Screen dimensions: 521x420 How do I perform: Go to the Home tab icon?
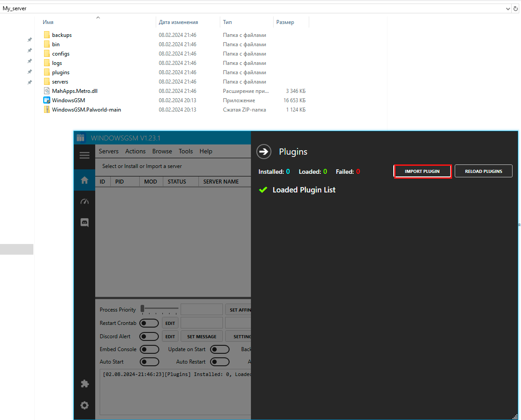click(x=85, y=180)
